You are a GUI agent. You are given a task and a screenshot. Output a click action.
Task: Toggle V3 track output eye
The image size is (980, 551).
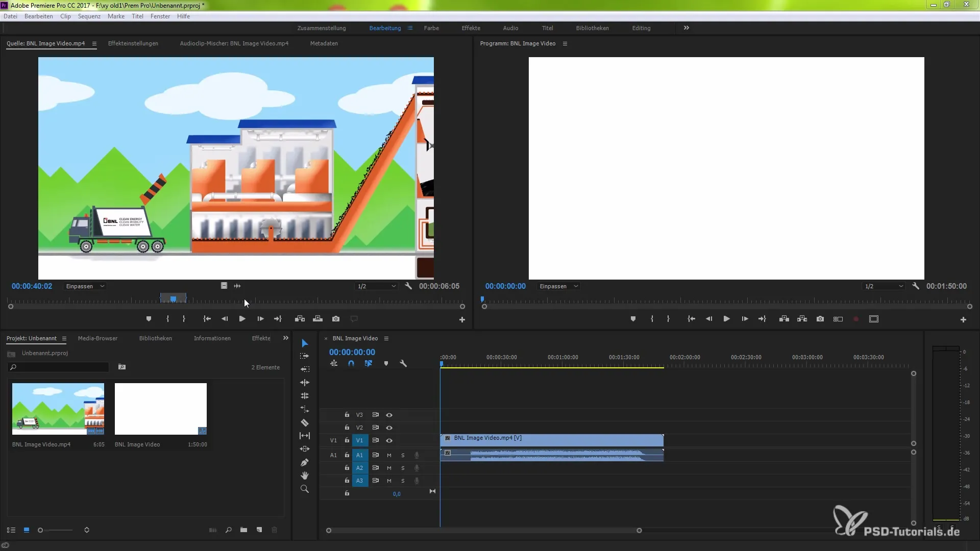coord(389,415)
